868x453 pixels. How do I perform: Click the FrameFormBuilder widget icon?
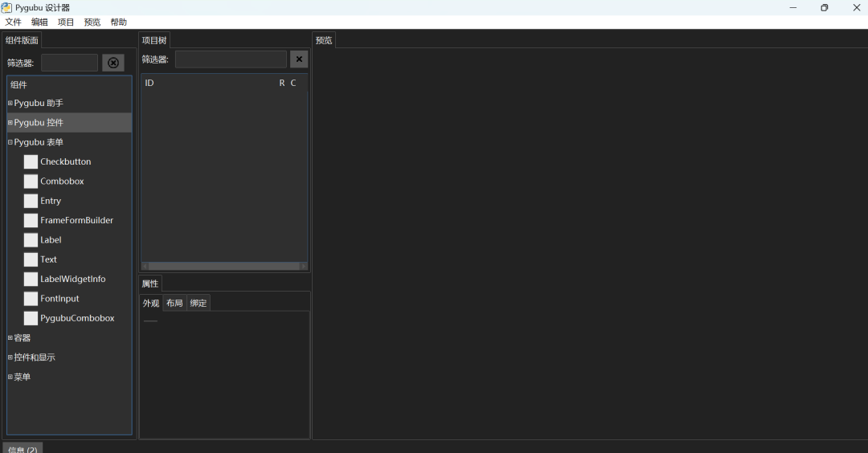point(31,220)
